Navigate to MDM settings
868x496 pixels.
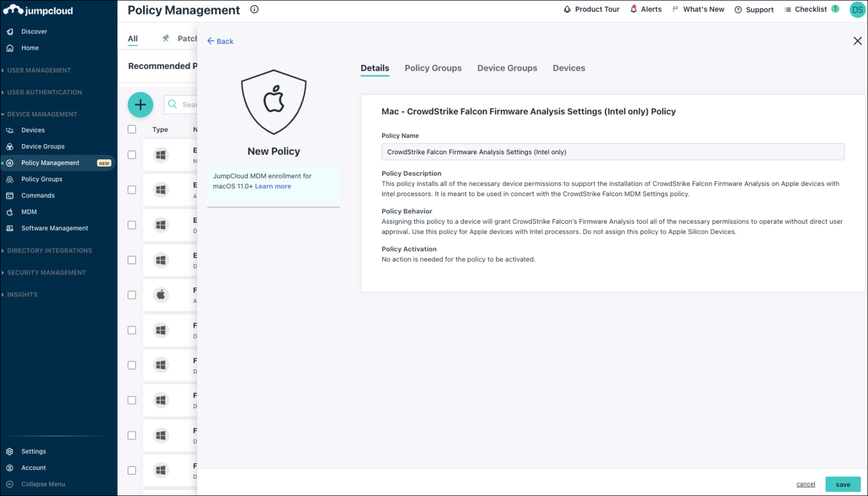point(28,212)
